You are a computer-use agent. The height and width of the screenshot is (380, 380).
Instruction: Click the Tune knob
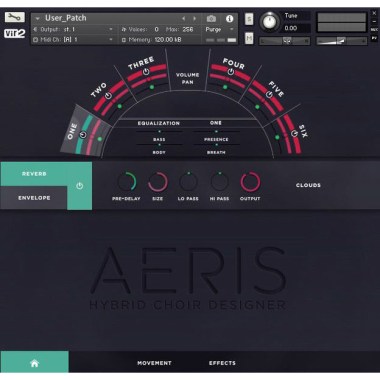coord(269,22)
